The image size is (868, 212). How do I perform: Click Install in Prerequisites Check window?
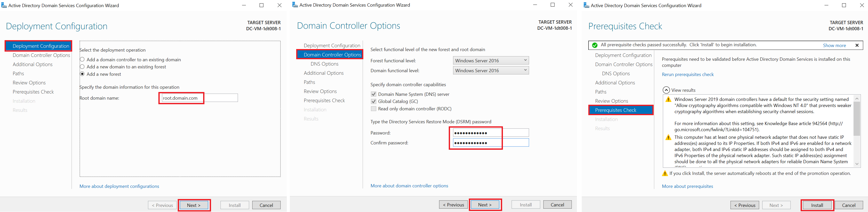(x=817, y=205)
